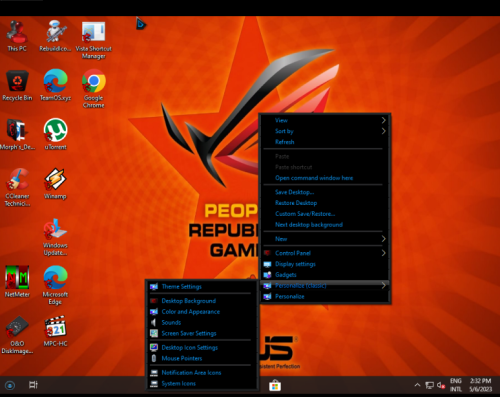Open Notification Area Icons
Viewport: 500px width, 397px height.
pyautogui.click(x=202, y=373)
